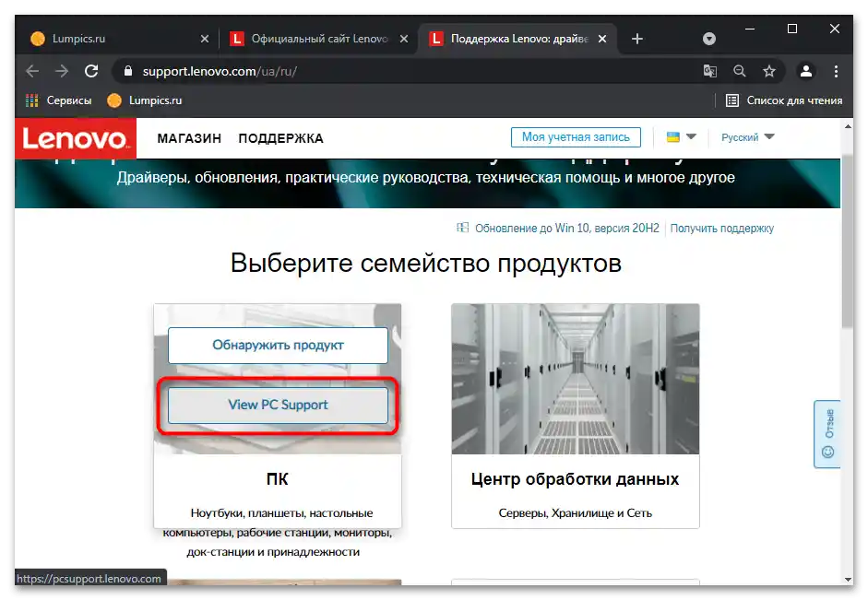Open Список для чтения reading list
This screenshot has width=868, height=600.
click(784, 100)
